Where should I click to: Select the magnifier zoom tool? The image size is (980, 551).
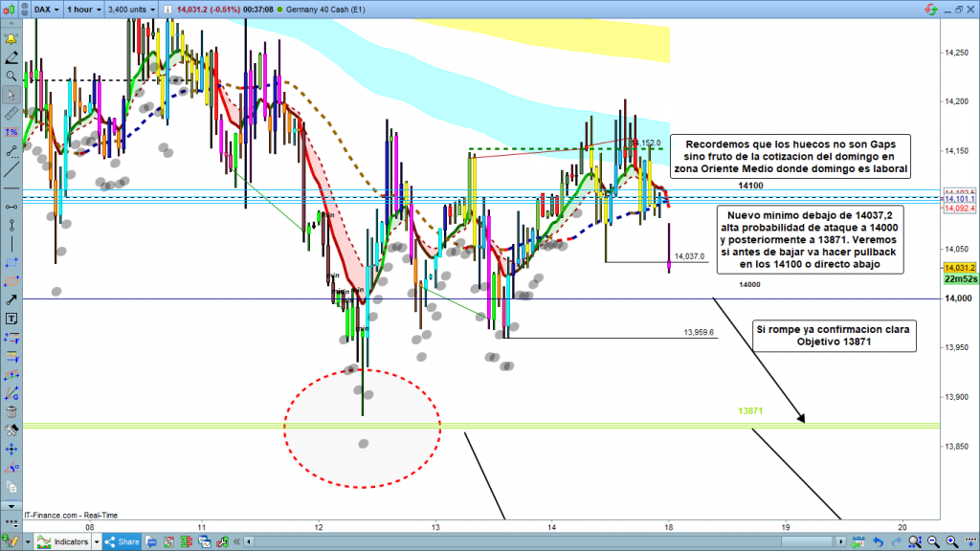pos(11,75)
